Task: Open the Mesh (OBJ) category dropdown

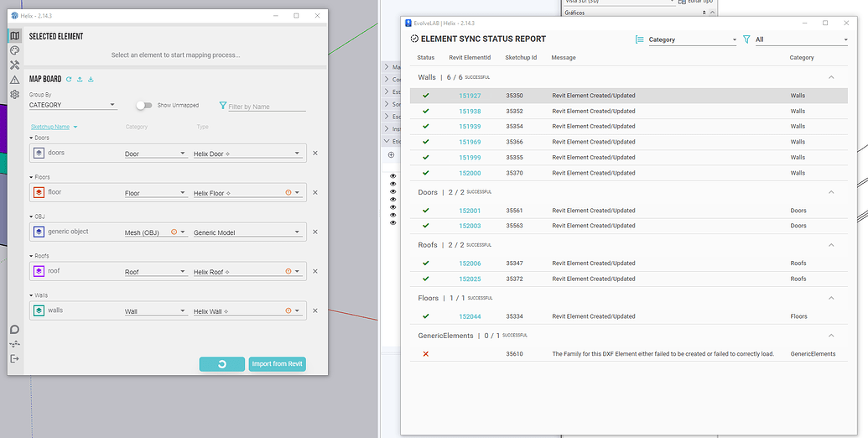Action: 155,232
